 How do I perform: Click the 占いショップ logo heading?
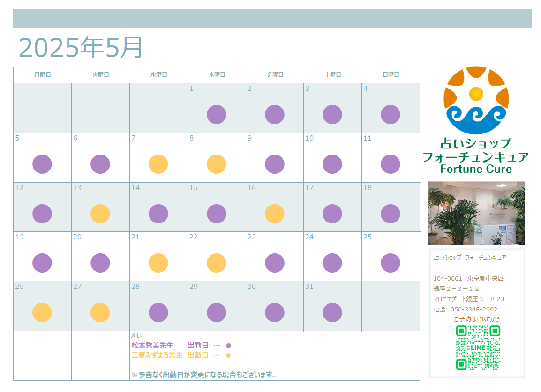(x=476, y=143)
